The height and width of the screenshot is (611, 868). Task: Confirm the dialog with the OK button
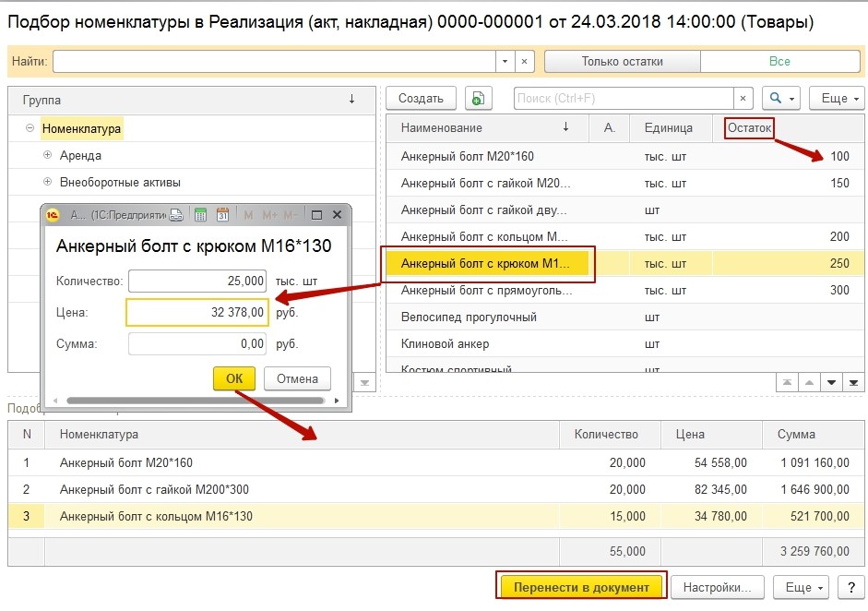click(x=234, y=378)
